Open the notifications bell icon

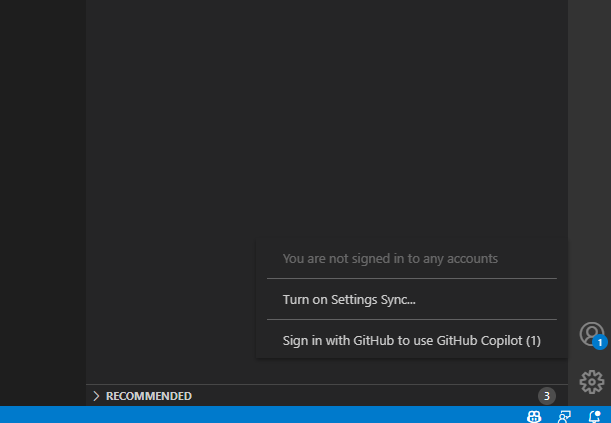(594, 416)
